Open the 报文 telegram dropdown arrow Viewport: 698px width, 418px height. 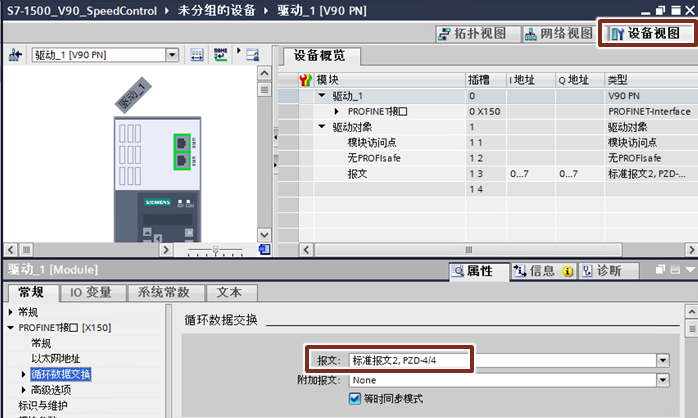pos(663,360)
